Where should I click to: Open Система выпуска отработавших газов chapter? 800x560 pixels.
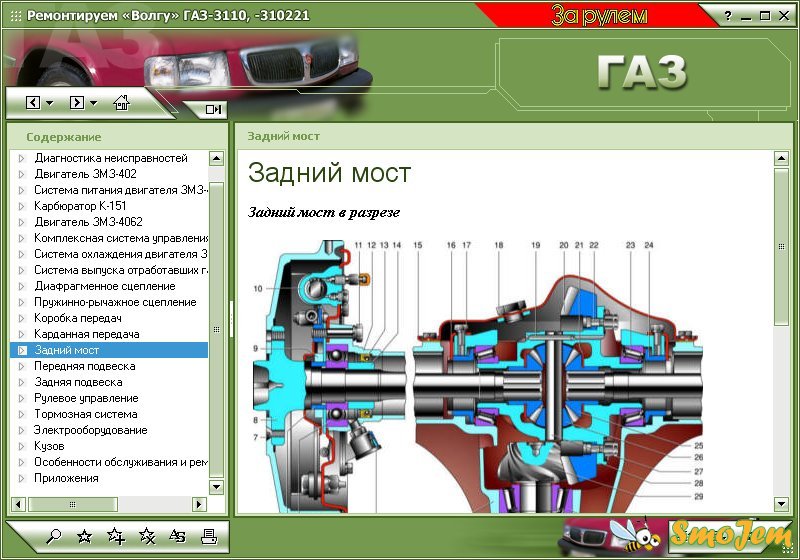coord(121,270)
